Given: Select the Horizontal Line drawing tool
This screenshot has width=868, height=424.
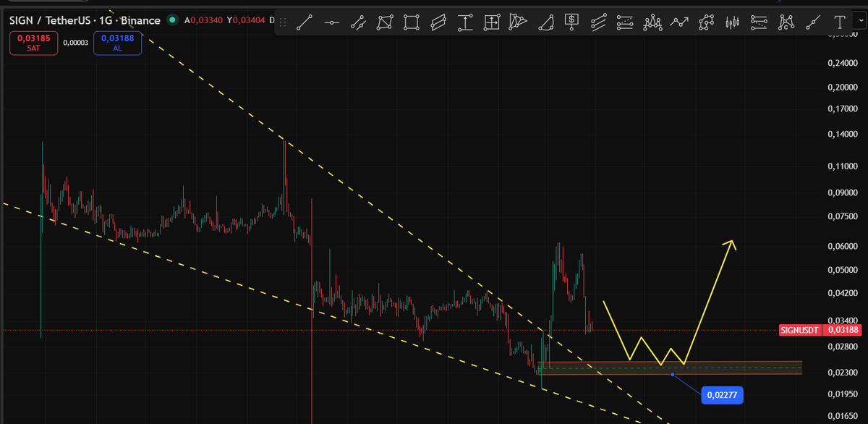Looking at the screenshot, I should (331, 22).
